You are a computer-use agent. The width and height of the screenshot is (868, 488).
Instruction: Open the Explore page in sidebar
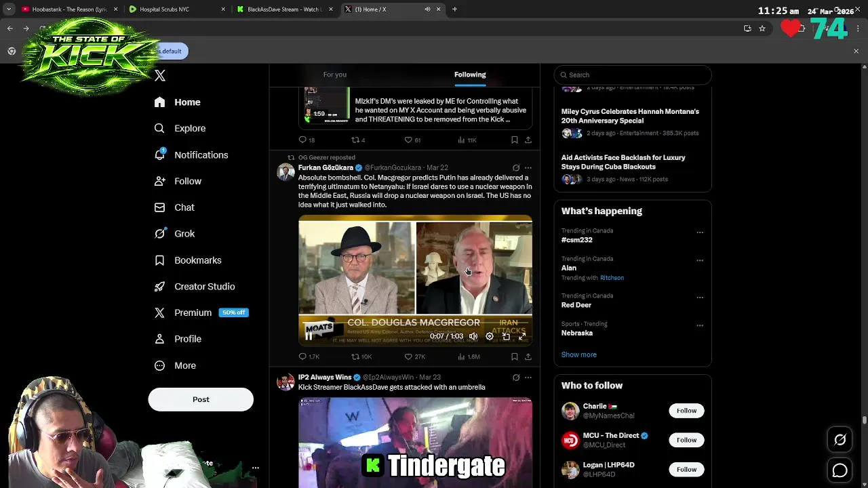[x=180, y=128]
